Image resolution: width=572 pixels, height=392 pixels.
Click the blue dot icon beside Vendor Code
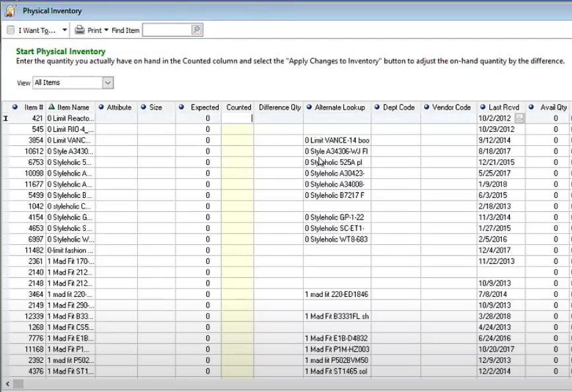427,107
